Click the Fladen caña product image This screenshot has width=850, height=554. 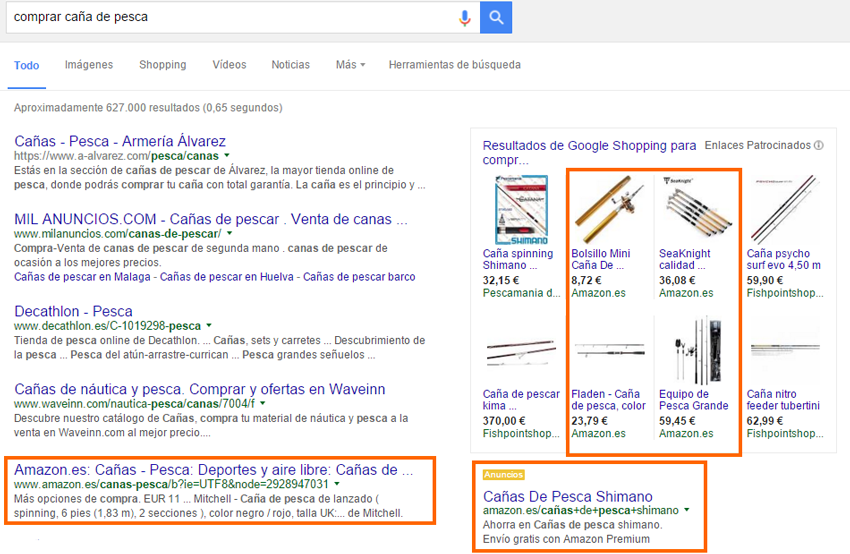[x=610, y=350]
